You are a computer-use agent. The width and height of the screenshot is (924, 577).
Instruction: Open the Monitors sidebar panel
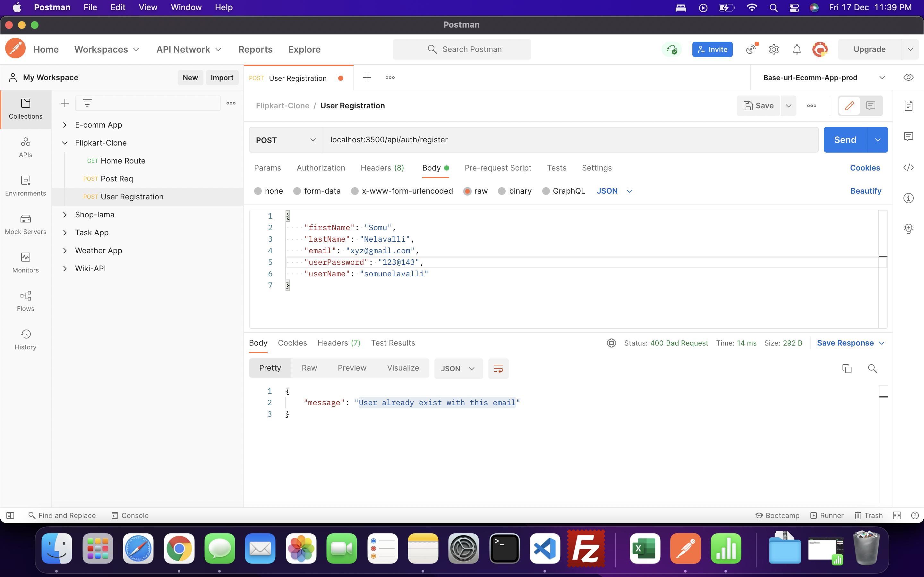pos(26,263)
